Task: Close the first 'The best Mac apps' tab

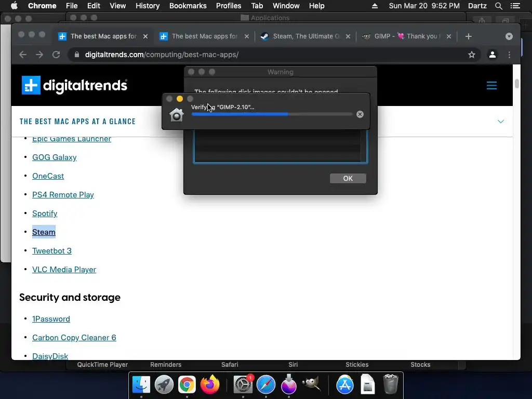Action: click(x=145, y=36)
